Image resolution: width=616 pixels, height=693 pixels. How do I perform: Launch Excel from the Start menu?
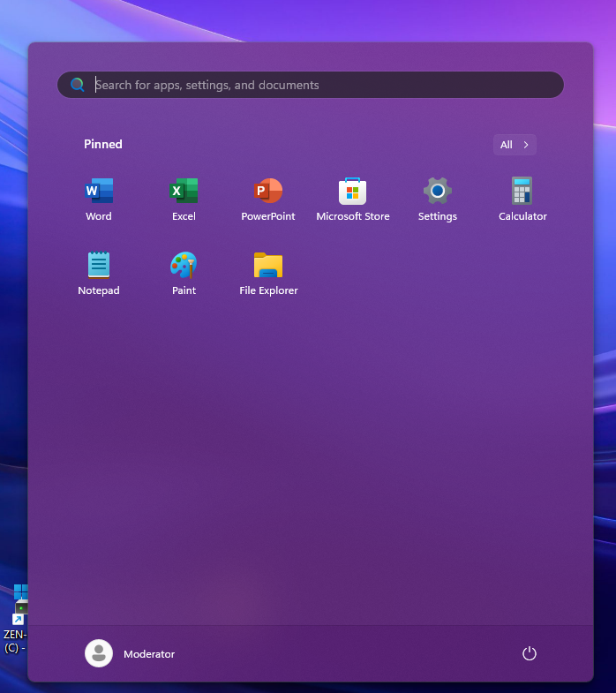pyautogui.click(x=184, y=200)
